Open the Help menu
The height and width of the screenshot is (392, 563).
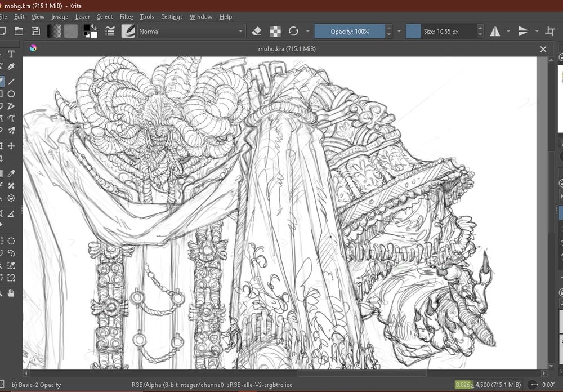(x=226, y=16)
